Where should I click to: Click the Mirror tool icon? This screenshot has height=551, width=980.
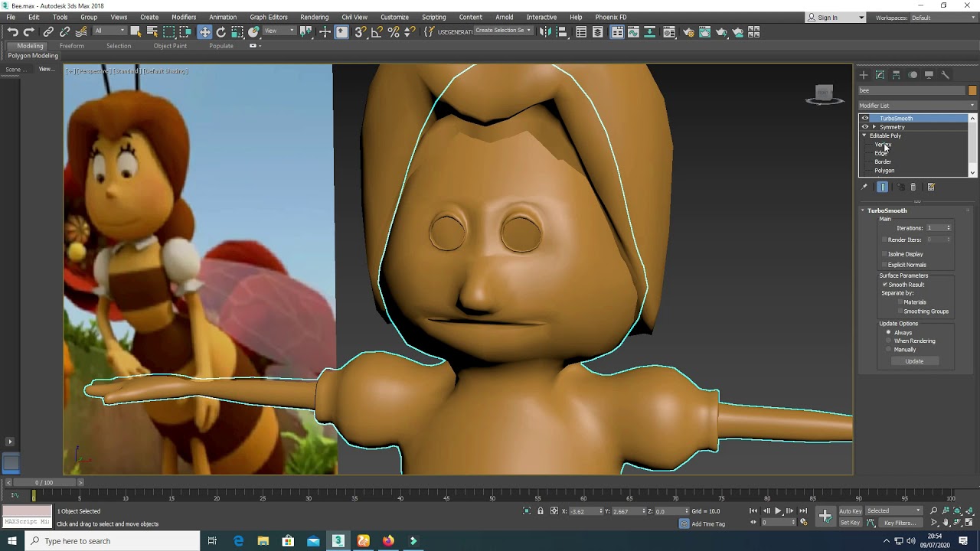point(545,31)
